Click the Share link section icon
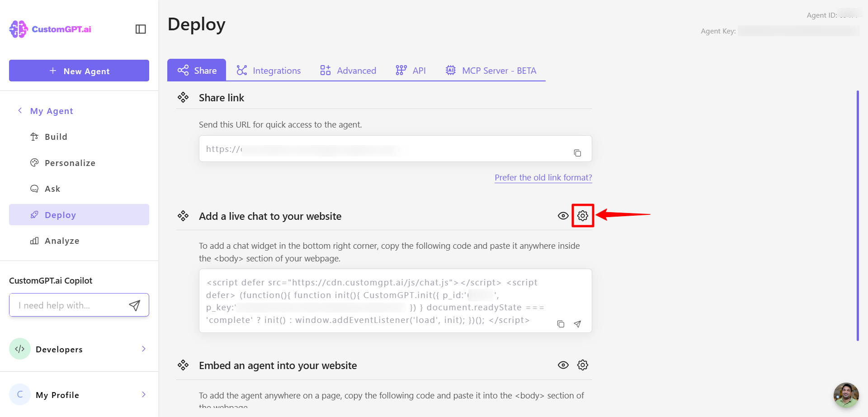This screenshot has height=417, width=868. [183, 97]
